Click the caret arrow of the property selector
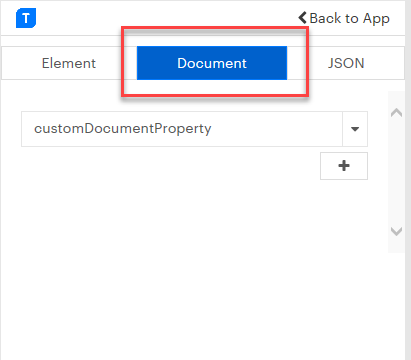Viewport: 411px width, 360px height. pyautogui.click(x=355, y=129)
